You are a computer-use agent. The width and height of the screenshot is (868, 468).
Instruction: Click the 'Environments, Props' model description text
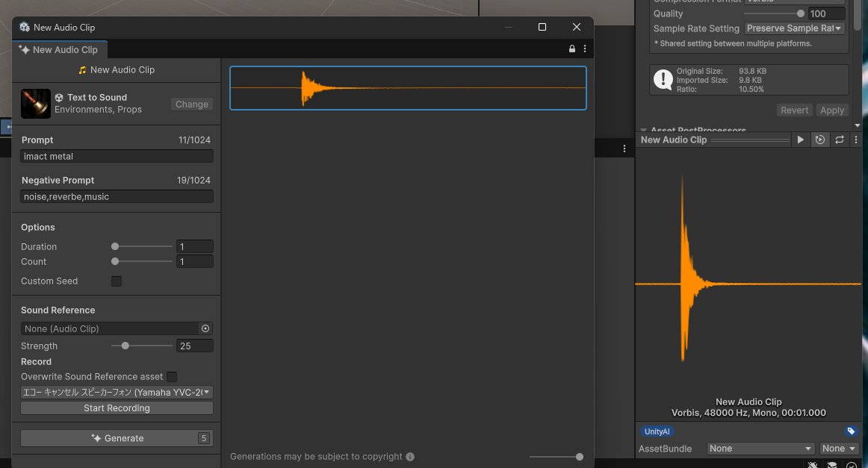[98, 110]
